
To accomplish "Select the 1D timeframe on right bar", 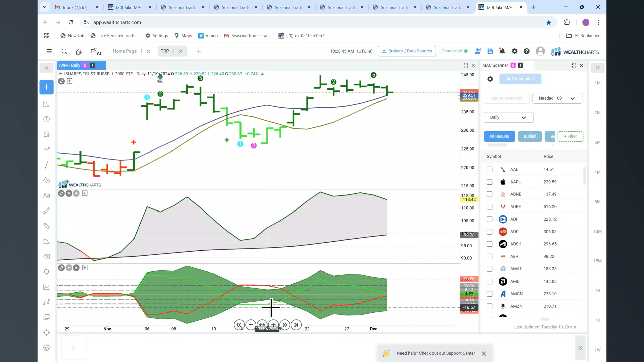I will (x=597, y=320).
